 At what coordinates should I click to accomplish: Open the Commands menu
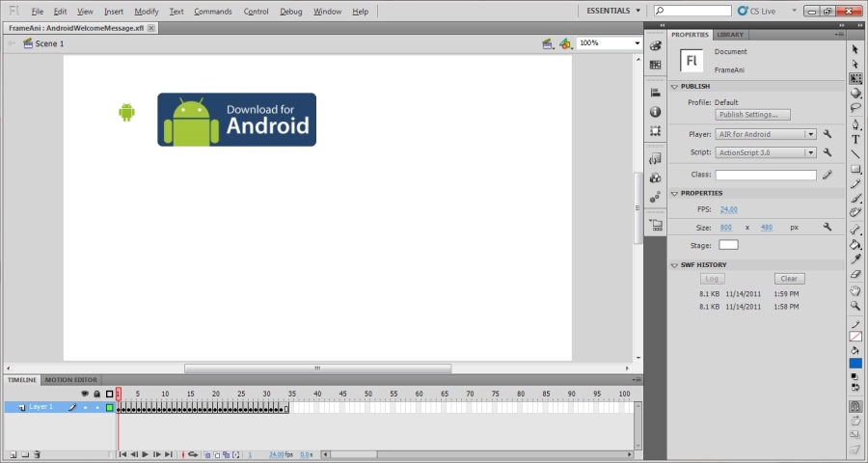click(212, 12)
